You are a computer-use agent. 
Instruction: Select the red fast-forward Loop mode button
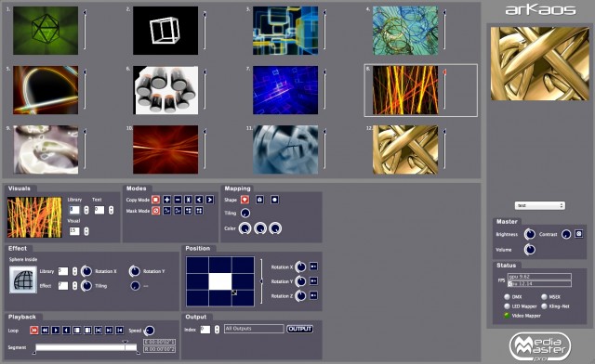coord(34,331)
